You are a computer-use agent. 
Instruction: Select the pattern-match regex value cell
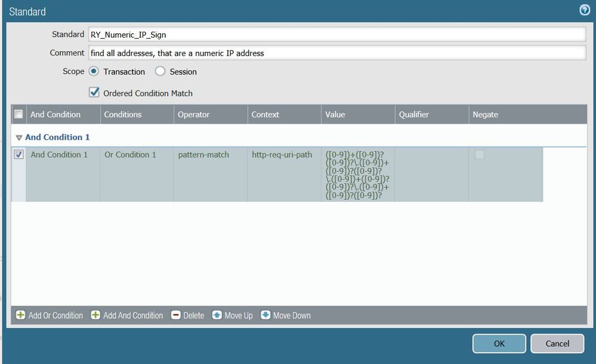357,175
